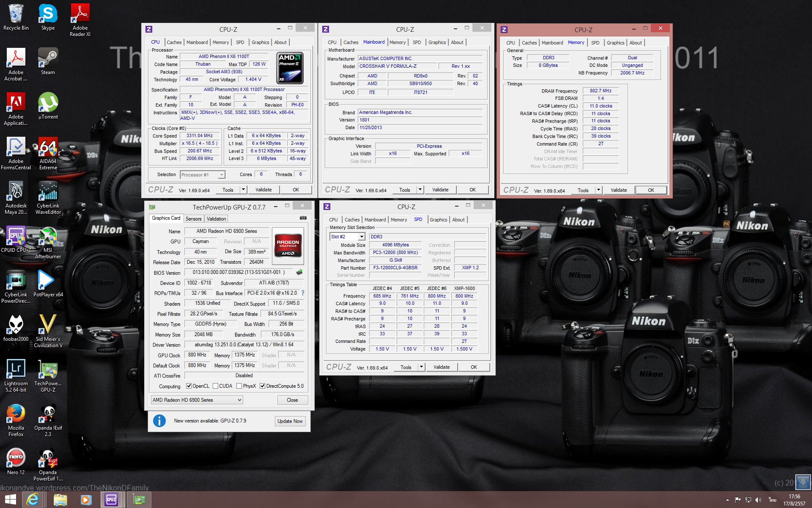Click the Update Now button
Image resolution: width=812 pixels, height=508 pixels.
click(x=290, y=421)
